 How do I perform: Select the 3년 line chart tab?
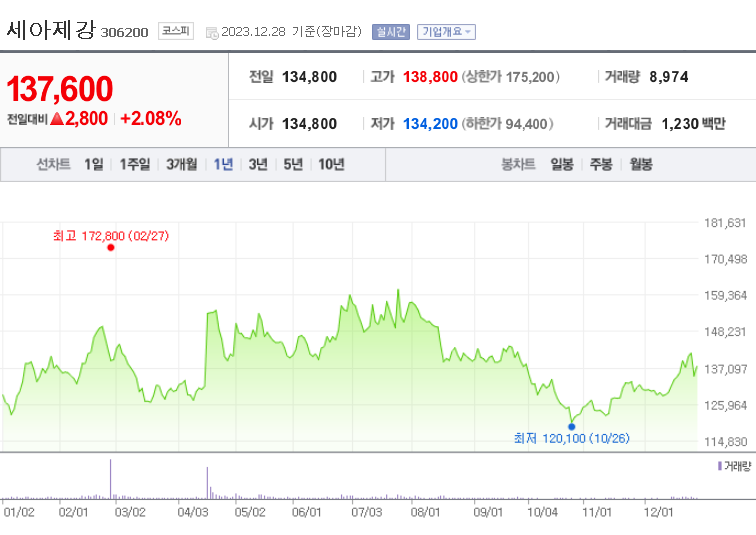pos(258,164)
